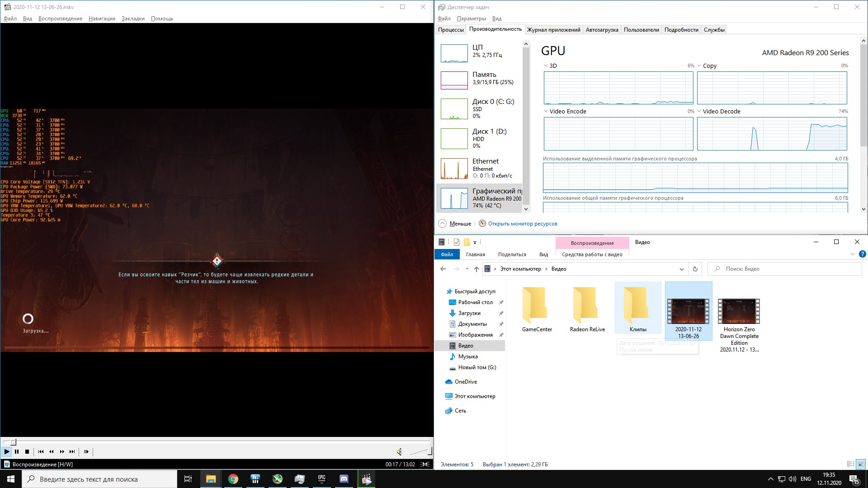Rewind the video with the double-left arrows
The width and height of the screenshot is (868, 488).
click(x=51, y=451)
